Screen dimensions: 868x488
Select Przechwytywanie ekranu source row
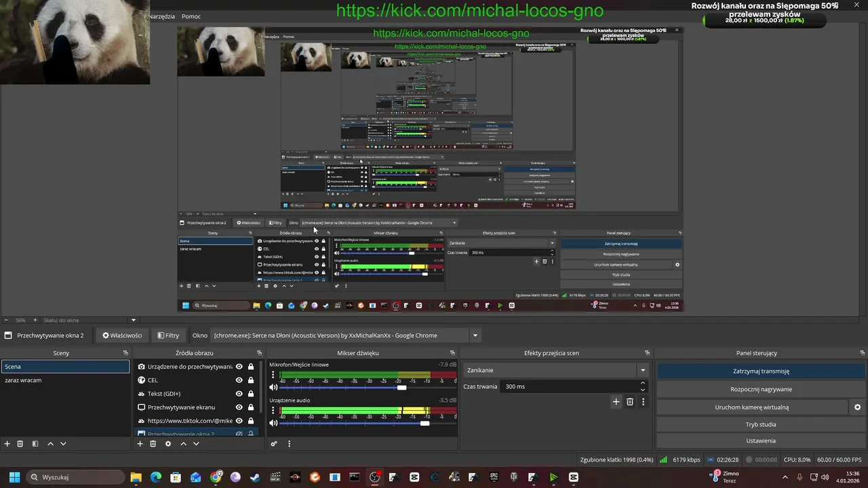197,407
